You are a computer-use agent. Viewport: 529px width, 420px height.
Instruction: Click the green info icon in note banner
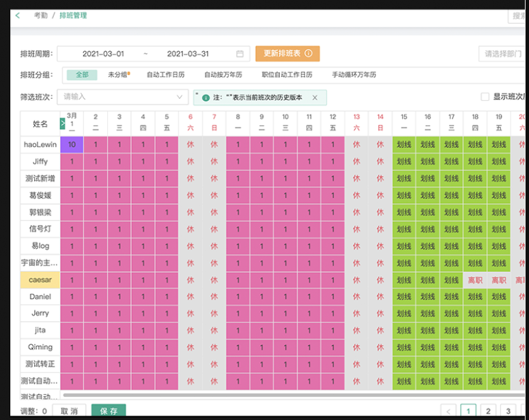tap(205, 97)
